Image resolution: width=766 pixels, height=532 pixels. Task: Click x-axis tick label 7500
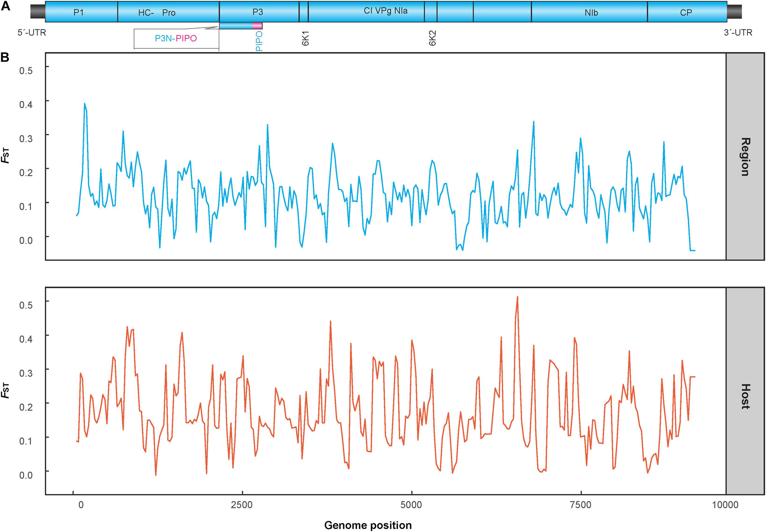(x=581, y=505)
